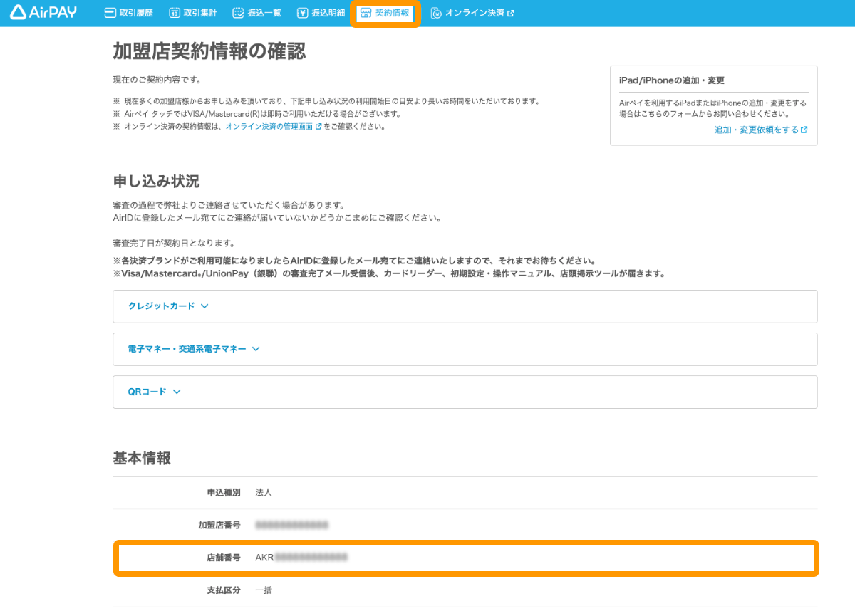855x616 pixels.
Task: Click the blurred 加盟店番号 value
Action: [x=291, y=525]
